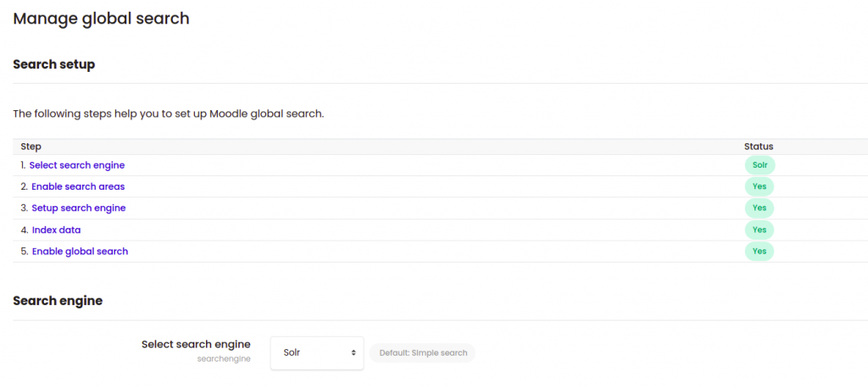Click the Default: Simple search badge
The width and height of the screenshot is (868, 388).
[x=423, y=352]
